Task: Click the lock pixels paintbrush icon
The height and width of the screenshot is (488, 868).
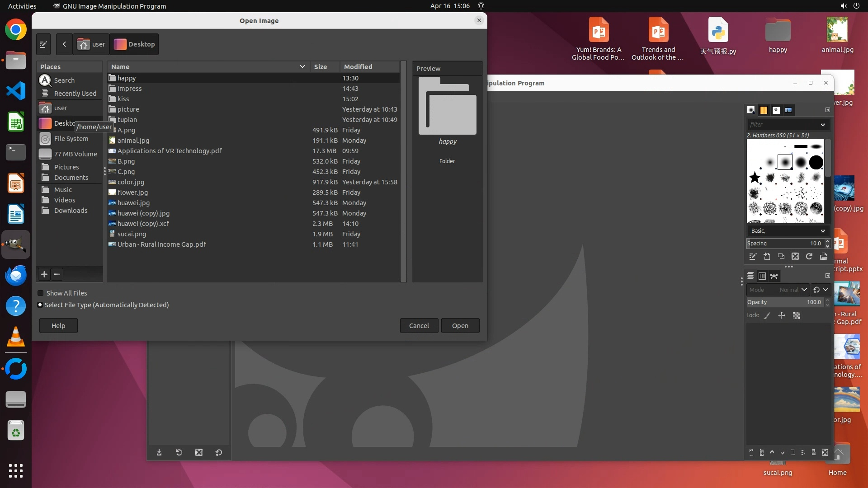Action: tap(767, 316)
